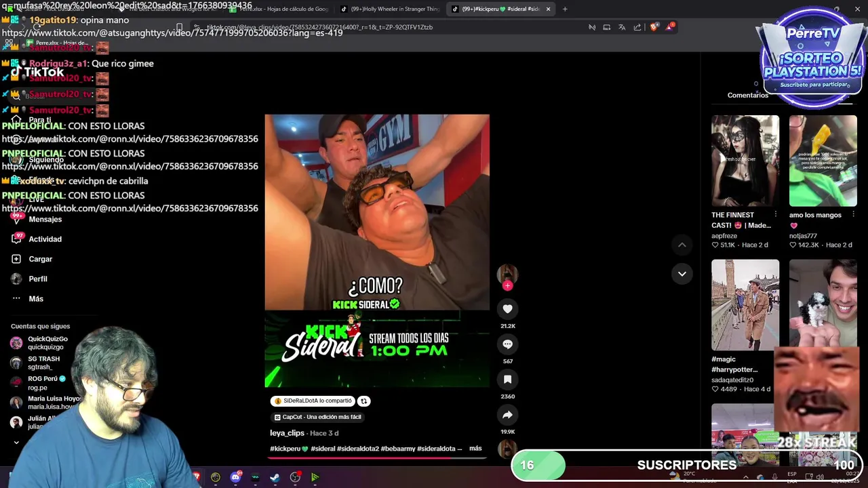Open the sound disc avatar below share

[507, 449]
